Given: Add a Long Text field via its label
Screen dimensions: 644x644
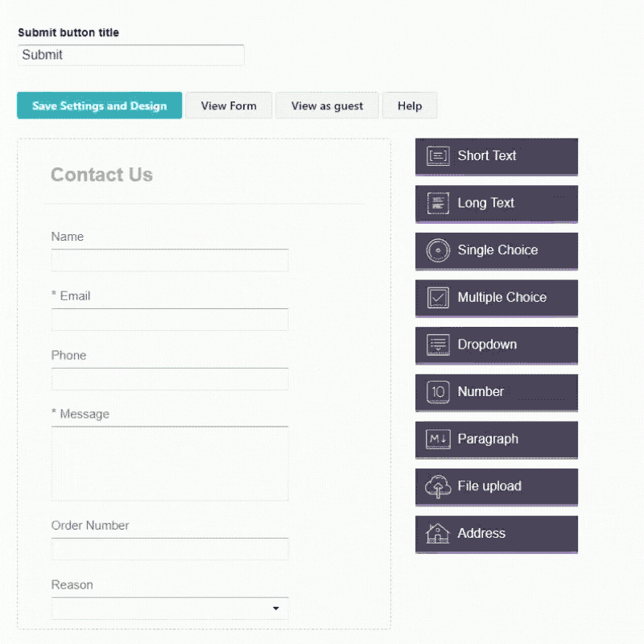Looking at the screenshot, I should 486,203.
